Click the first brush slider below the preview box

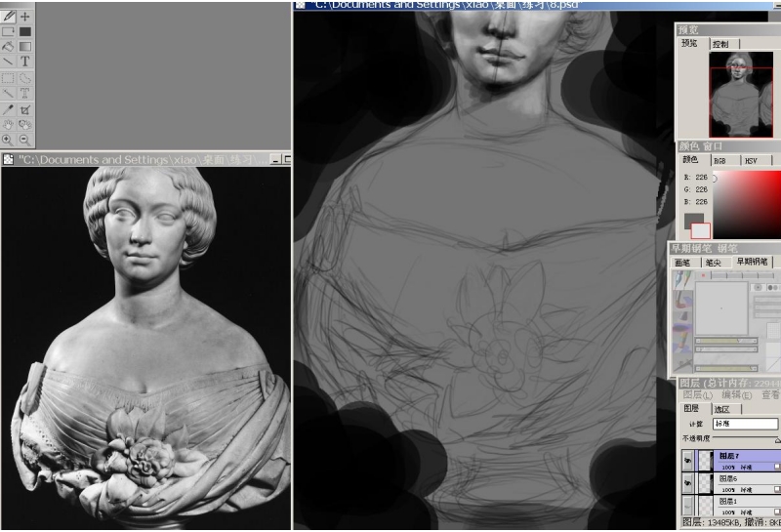tap(726, 341)
